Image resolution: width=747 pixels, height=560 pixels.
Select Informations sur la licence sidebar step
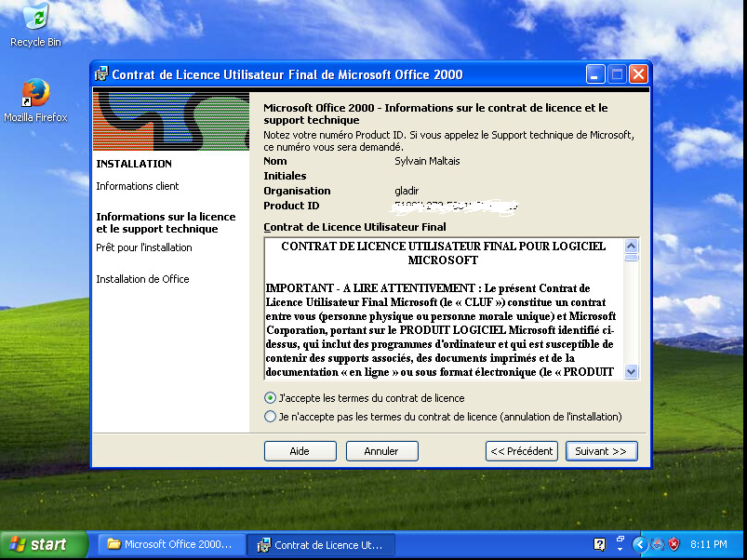point(166,222)
